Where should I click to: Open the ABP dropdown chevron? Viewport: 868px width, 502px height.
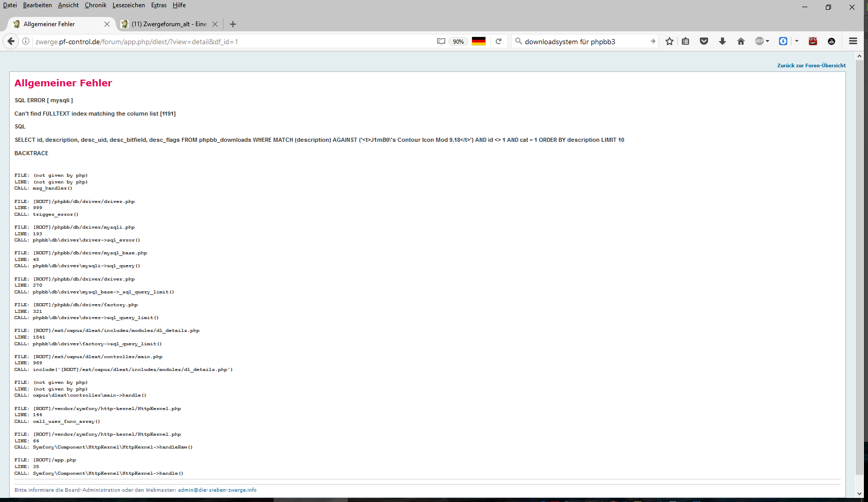[x=767, y=41]
